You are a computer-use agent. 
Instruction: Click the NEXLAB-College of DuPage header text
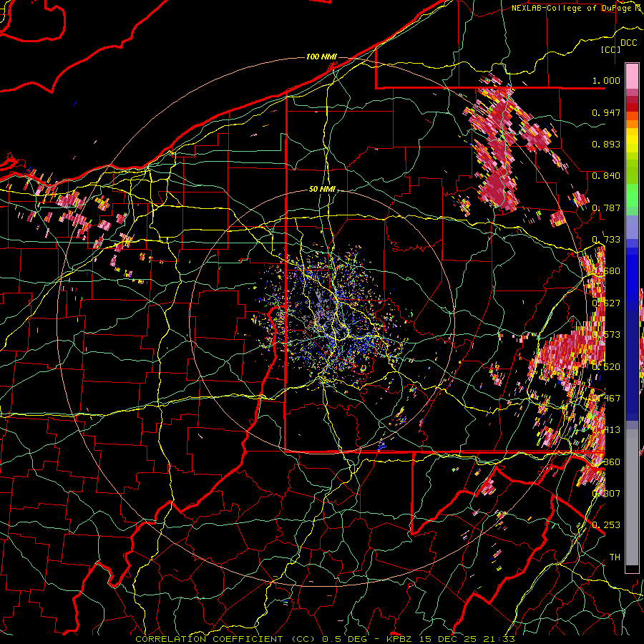576,8
